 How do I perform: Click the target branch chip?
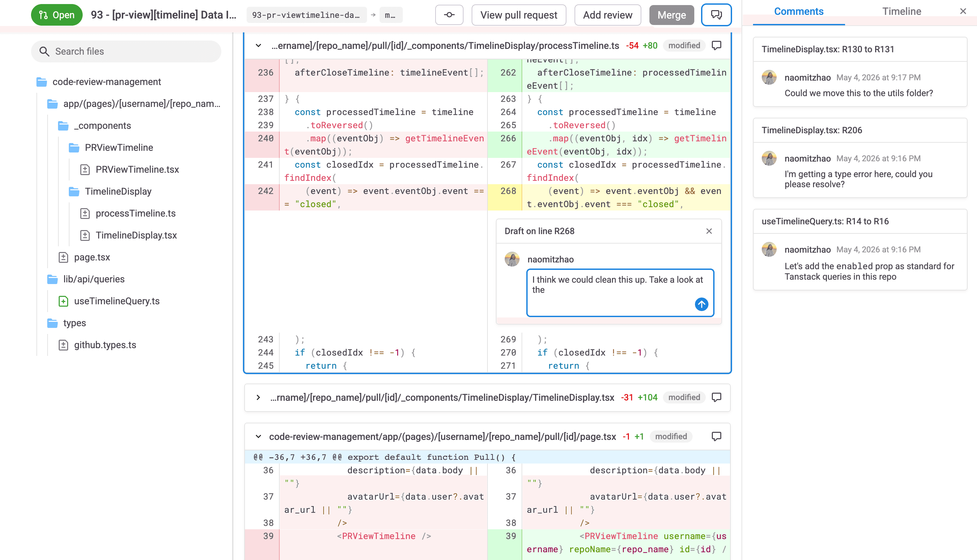click(390, 15)
